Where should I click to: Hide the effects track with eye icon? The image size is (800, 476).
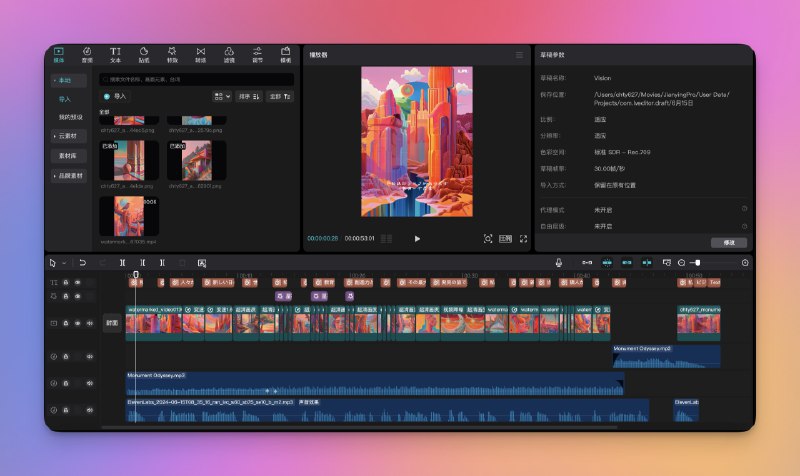point(78,296)
